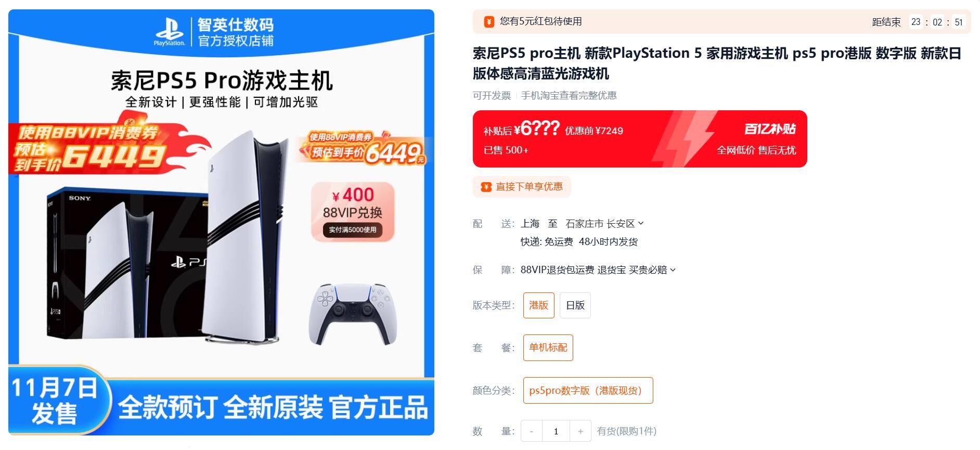This screenshot has width=980, height=450.
Task: Expand the 石家庄市 长安区 delivery location dropdown
Action: pos(605,224)
